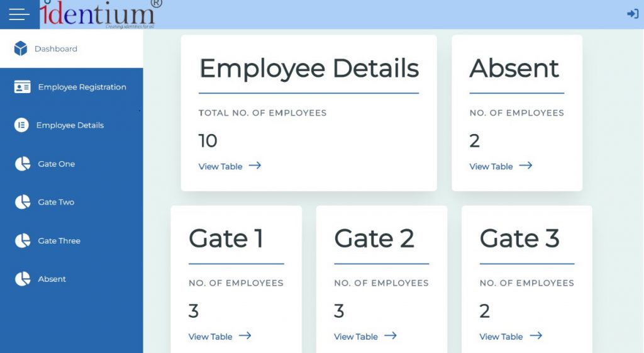Click the Gate One pie chart icon
The height and width of the screenshot is (353, 644).
click(23, 164)
